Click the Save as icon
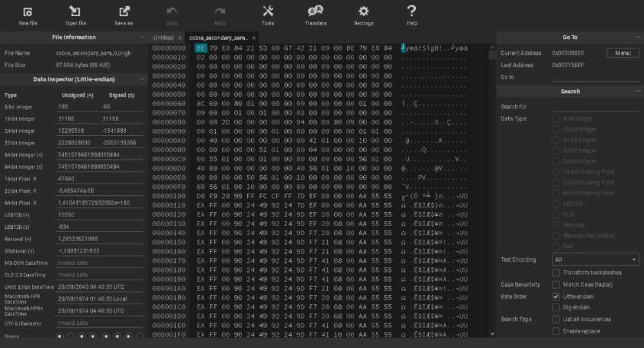 pos(124,11)
